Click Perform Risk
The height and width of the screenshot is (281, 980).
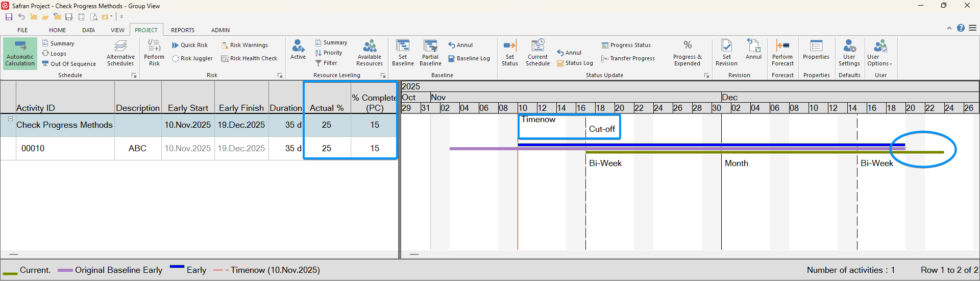click(x=154, y=53)
